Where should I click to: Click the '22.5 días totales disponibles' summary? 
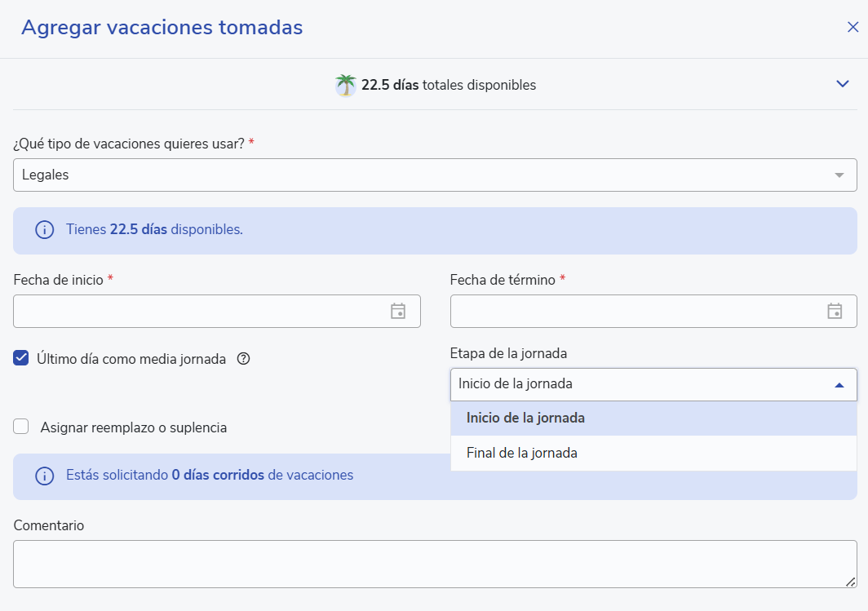[448, 85]
